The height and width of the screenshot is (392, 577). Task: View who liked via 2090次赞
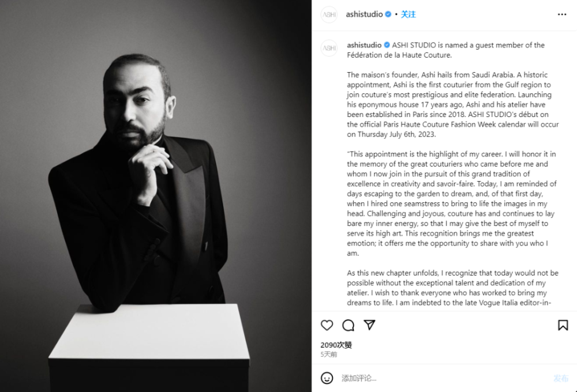click(x=336, y=345)
